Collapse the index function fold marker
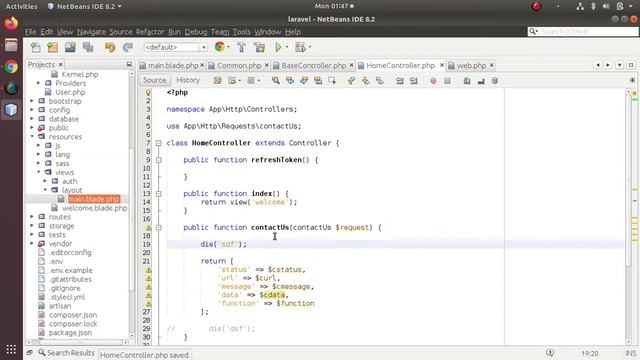Viewport: 640px width, 360px height. [x=158, y=193]
